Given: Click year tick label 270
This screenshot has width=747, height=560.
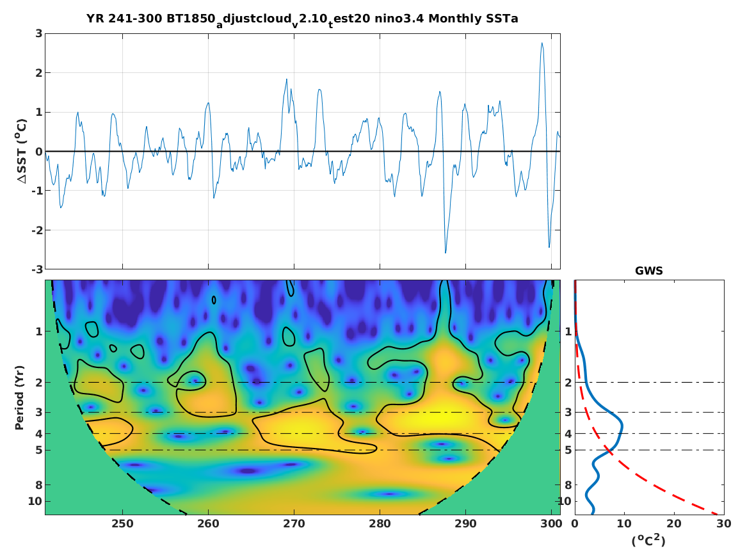Looking at the screenshot, I should point(294,524).
